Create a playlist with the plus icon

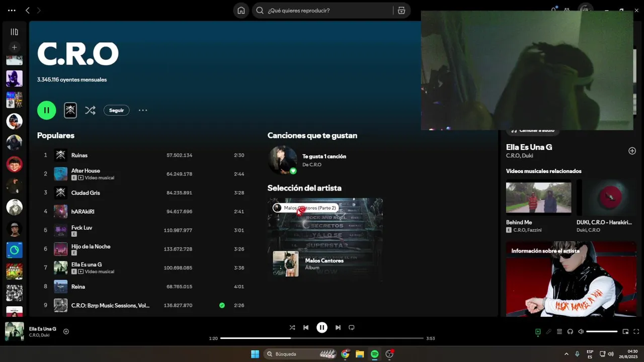[14, 47]
